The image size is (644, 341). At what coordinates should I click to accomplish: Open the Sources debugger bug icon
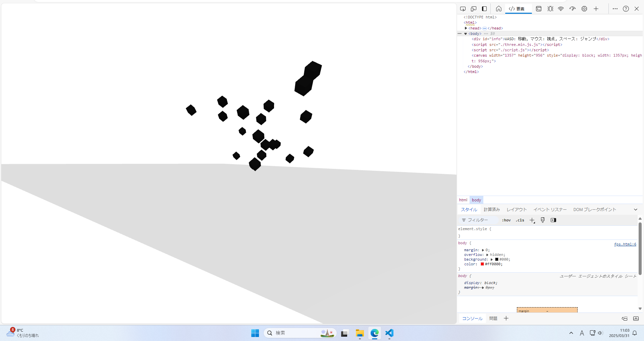coord(550,9)
